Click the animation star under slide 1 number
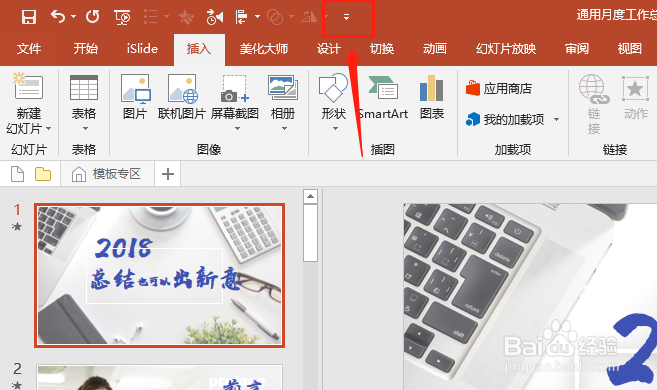Image resolution: width=657 pixels, height=390 pixels. [x=17, y=227]
